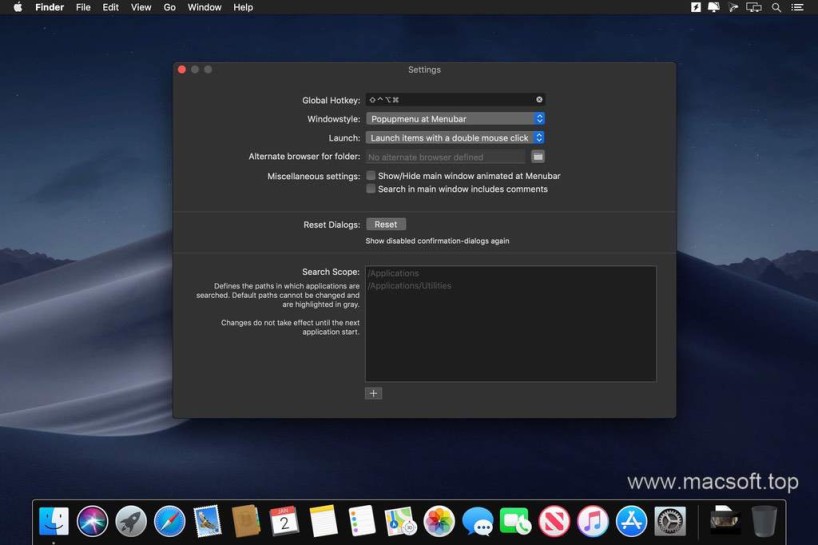Open the Window menu
Screen dimensions: 818x545
pyautogui.click(x=204, y=7)
